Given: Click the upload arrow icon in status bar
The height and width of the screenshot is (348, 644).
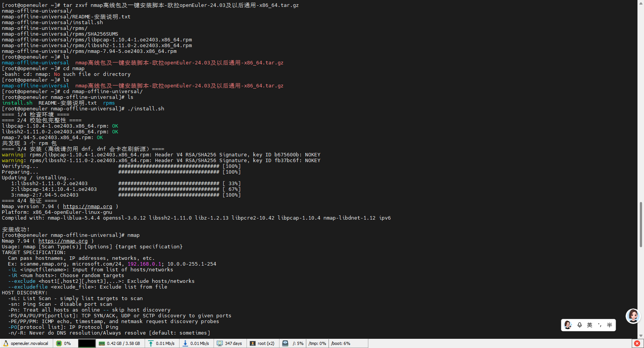Looking at the screenshot, I should point(151,343).
